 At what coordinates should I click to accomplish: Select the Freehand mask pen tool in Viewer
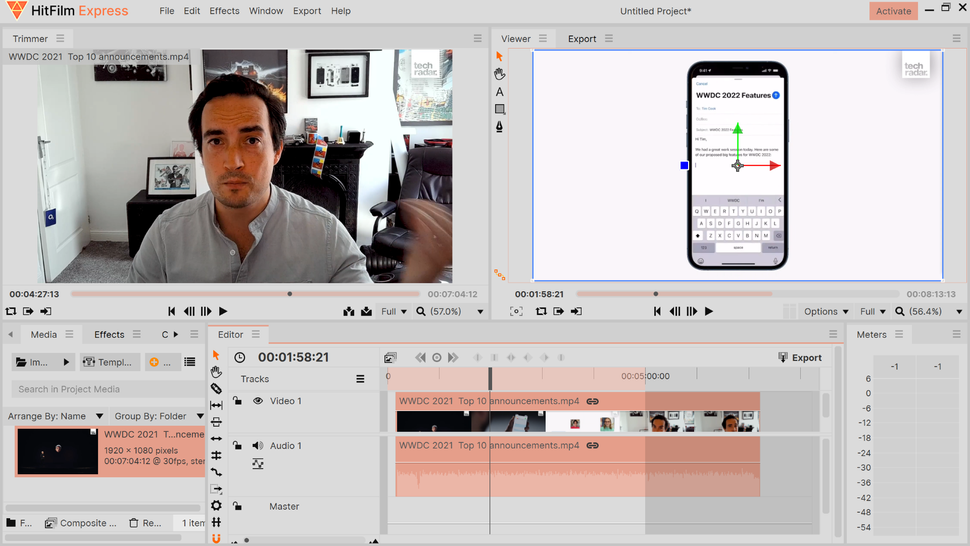coord(499,127)
